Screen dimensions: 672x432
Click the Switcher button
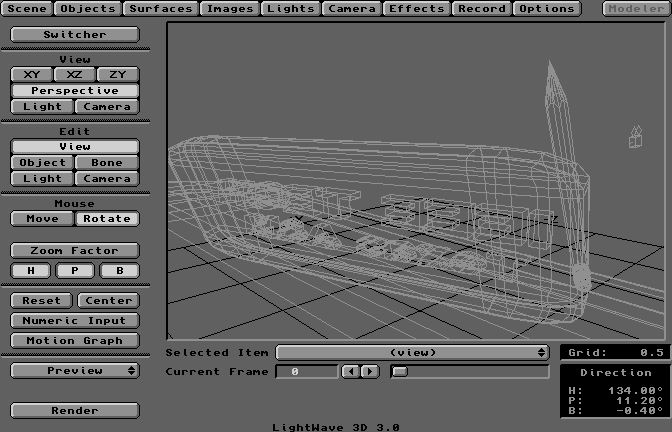tap(75, 34)
